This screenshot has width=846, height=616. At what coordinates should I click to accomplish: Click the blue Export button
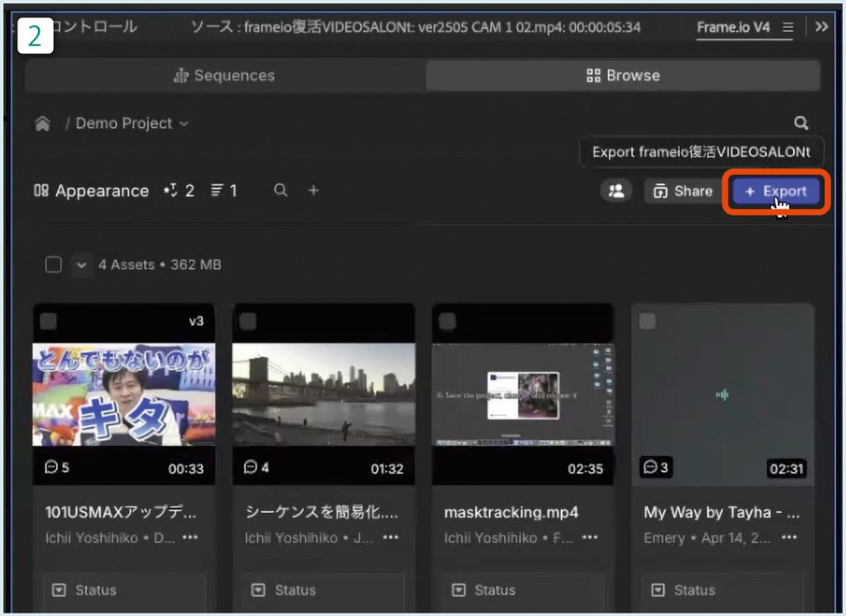pyautogui.click(x=775, y=192)
